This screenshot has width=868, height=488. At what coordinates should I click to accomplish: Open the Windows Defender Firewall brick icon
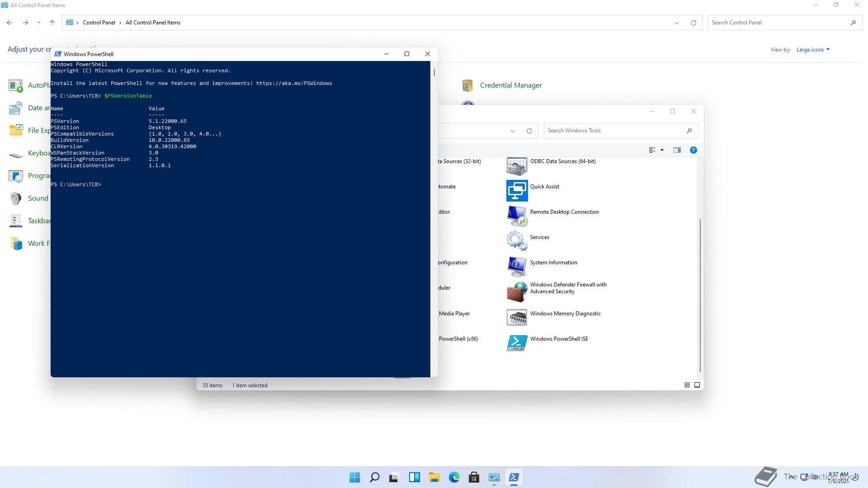click(517, 292)
